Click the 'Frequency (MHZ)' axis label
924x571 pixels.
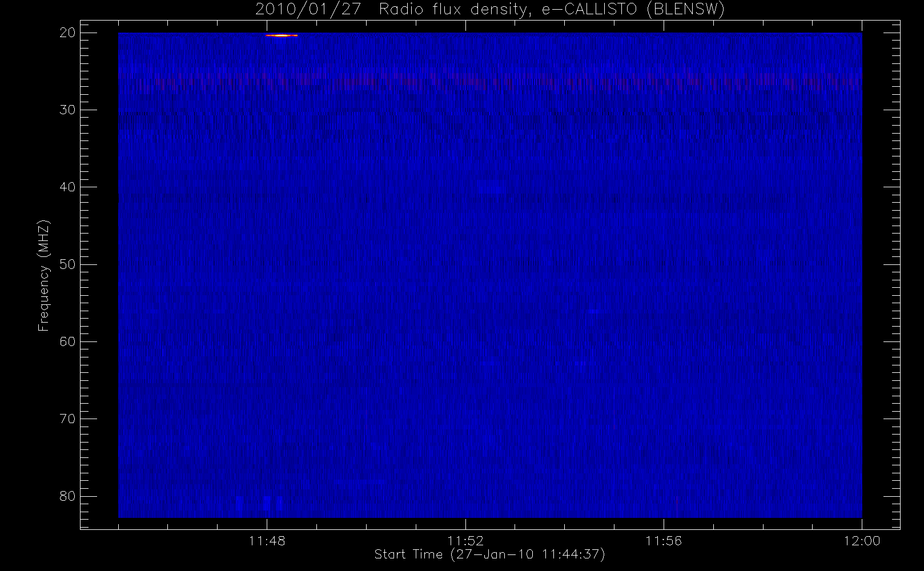tap(43, 275)
